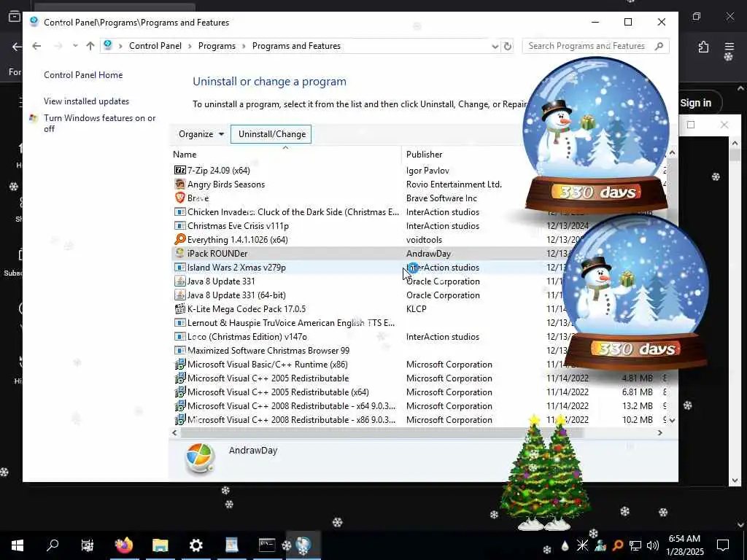Click the Brave lion icon in list
Viewport: 747px width, 560px height.
179,198
